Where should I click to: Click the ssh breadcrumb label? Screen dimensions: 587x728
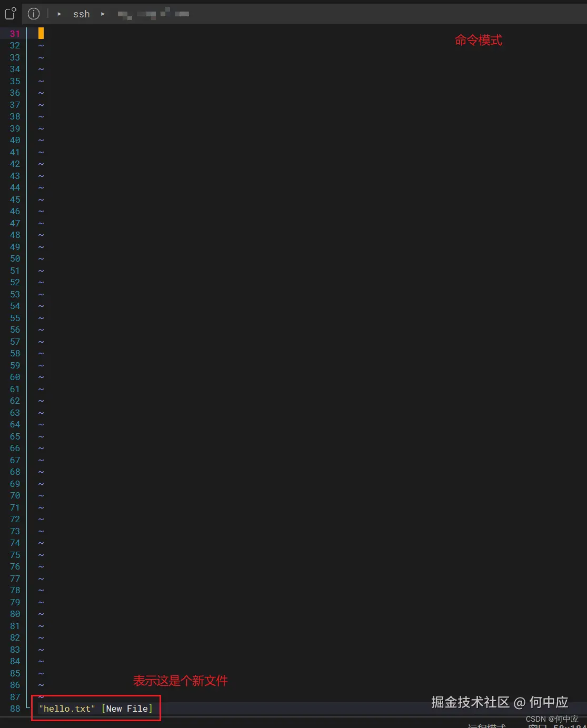(x=82, y=14)
